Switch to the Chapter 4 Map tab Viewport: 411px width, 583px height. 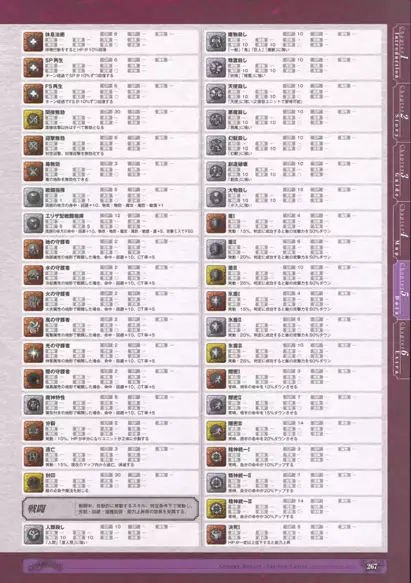[x=401, y=230]
